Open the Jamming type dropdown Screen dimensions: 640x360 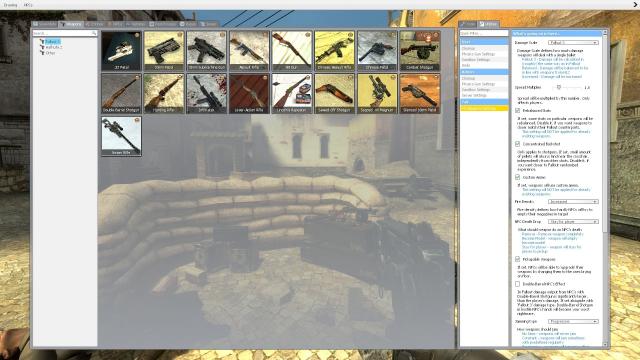573,322
